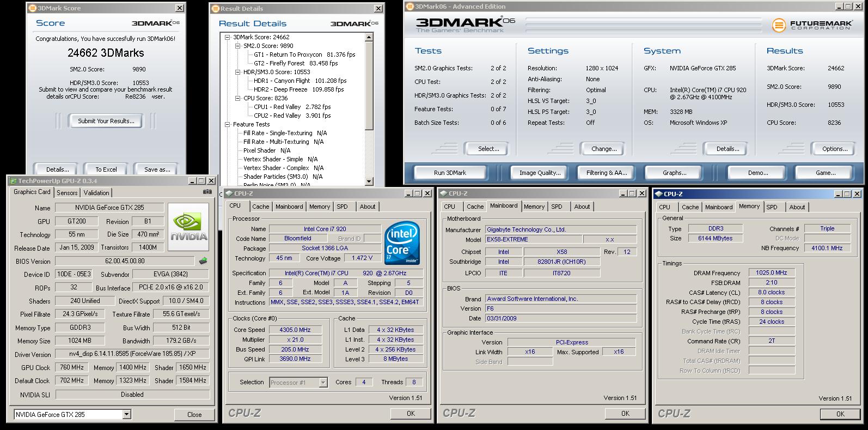Click the Game button
Screen dimensions: 868x430
click(825, 173)
